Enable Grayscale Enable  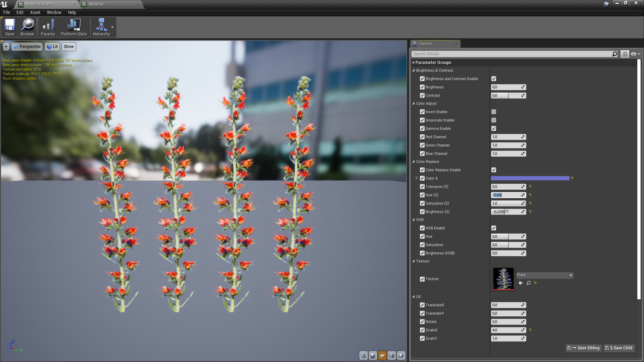[x=493, y=120]
